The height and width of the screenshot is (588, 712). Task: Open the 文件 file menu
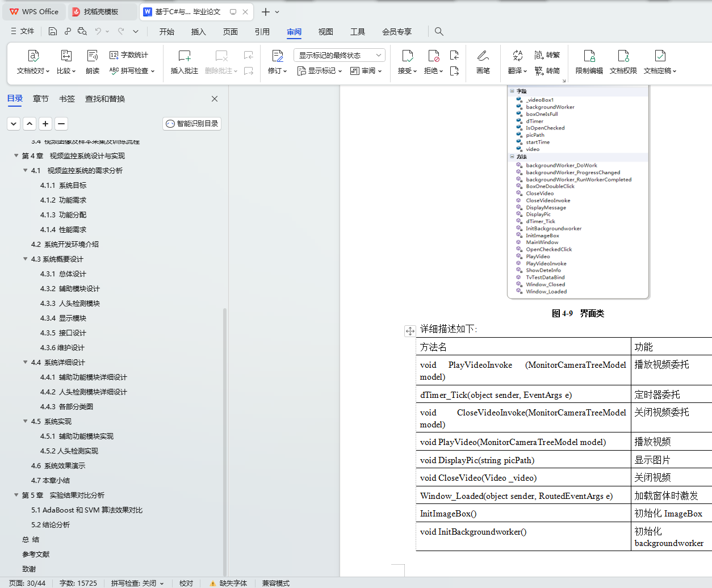[23, 31]
